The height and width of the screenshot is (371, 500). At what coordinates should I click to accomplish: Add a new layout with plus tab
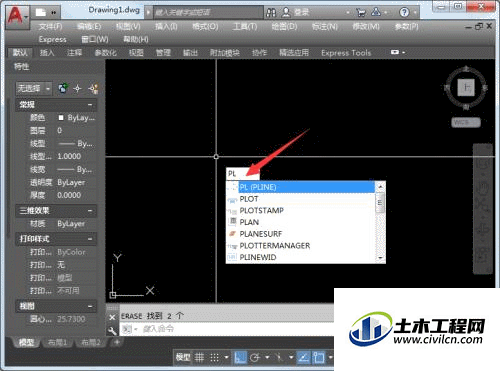(x=117, y=342)
